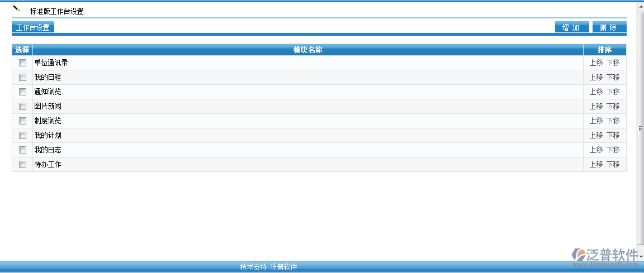Select the 单位通讯录 module name

point(51,63)
